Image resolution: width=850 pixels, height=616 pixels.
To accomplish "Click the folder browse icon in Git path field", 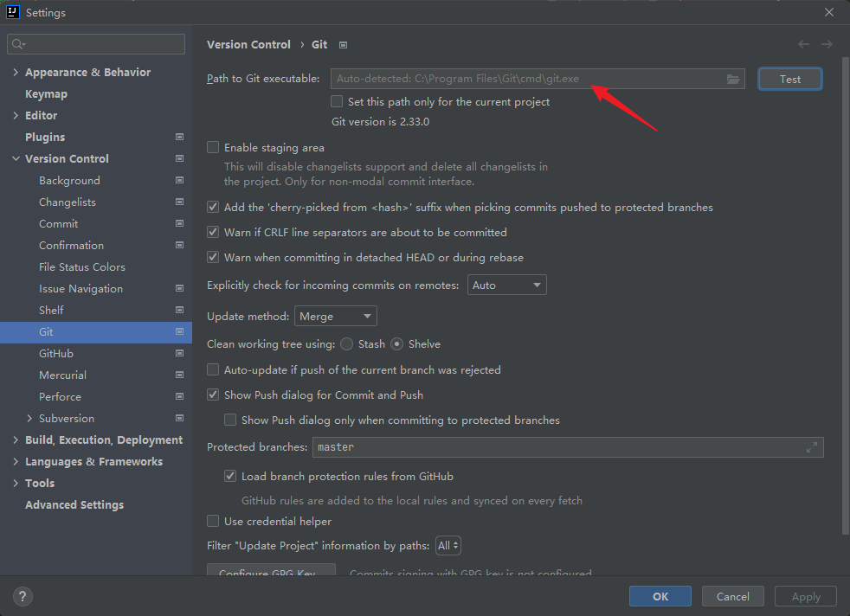I will pyautogui.click(x=733, y=79).
